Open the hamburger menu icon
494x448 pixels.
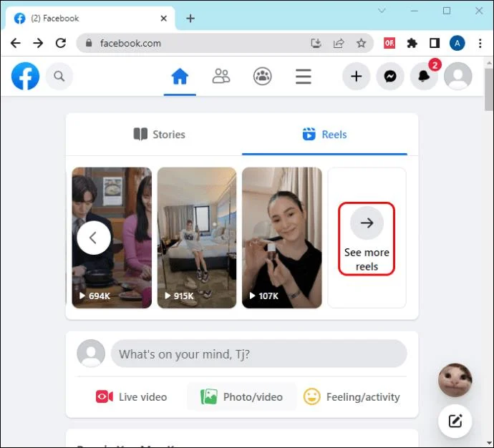click(304, 77)
